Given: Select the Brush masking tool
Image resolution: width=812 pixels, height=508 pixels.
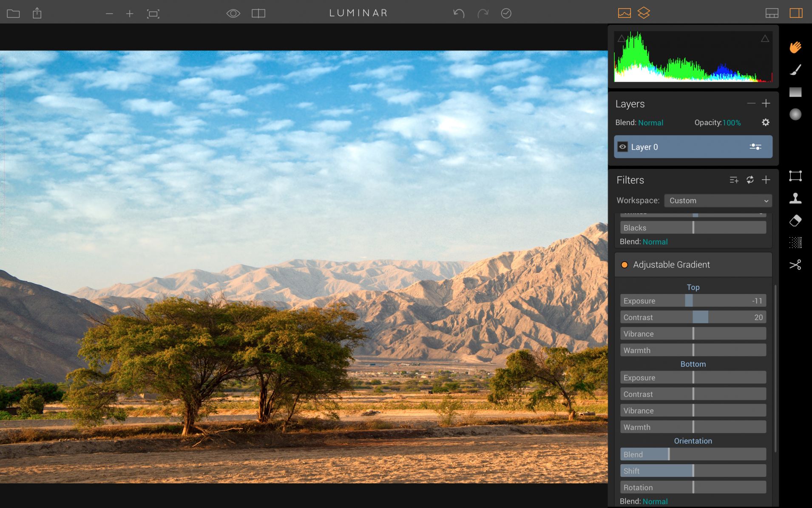Looking at the screenshot, I should 795,70.
